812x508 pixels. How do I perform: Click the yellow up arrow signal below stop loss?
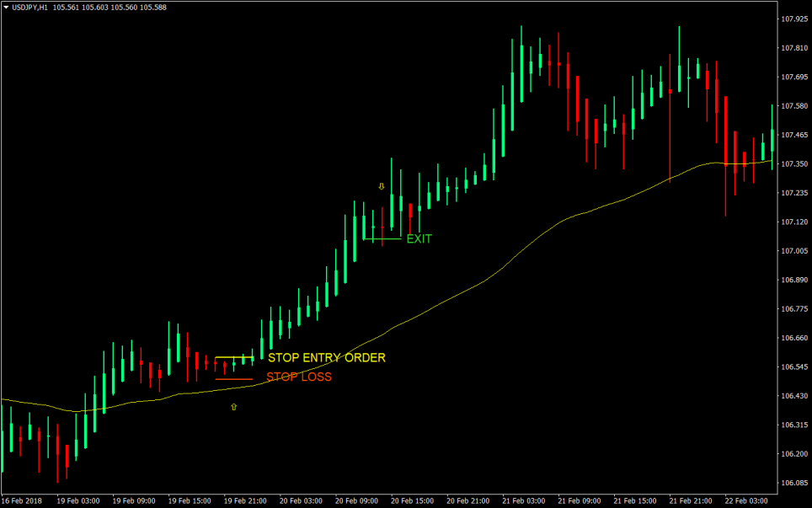pyautogui.click(x=233, y=407)
